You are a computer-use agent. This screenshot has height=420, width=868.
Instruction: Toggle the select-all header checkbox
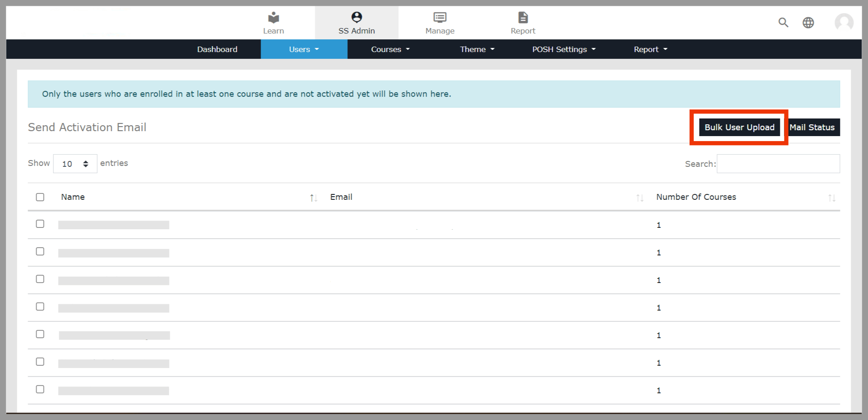tap(40, 197)
